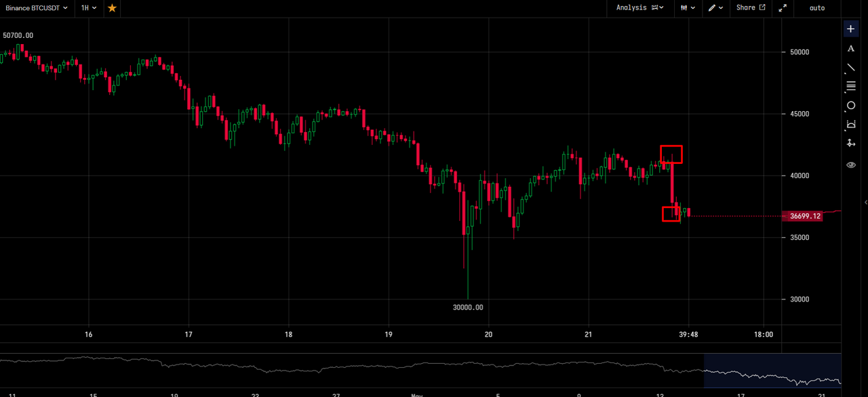Open the Analysis indicators dropdown
The height and width of the screenshot is (397, 868).
639,7
